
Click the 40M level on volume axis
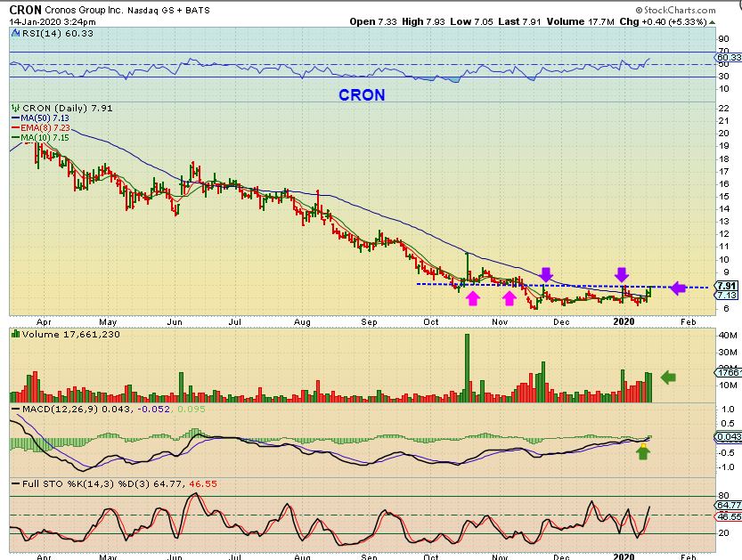(728, 336)
